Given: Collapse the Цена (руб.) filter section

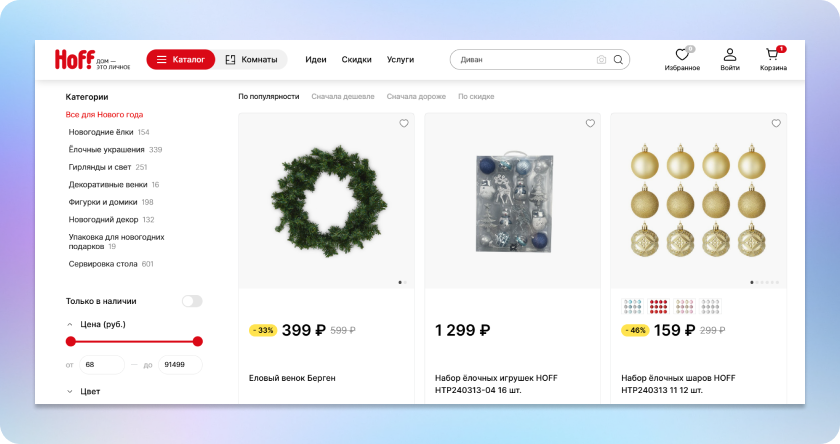Looking at the screenshot, I should (x=70, y=325).
